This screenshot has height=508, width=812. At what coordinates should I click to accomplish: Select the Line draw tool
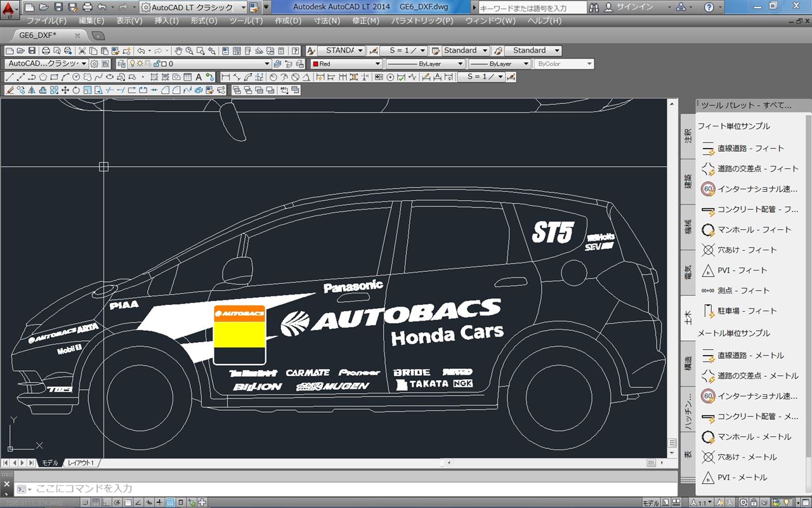point(10,77)
